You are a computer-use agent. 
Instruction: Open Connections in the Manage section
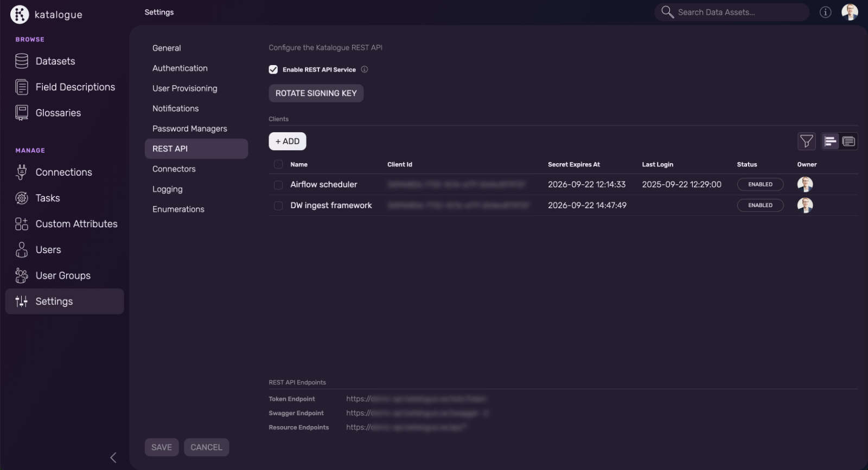(63, 172)
